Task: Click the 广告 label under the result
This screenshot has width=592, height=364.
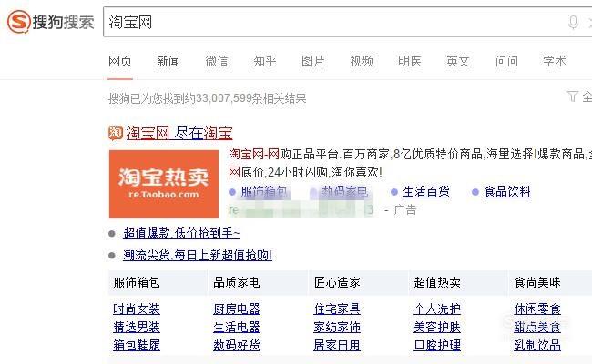Action: coord(405,209)
